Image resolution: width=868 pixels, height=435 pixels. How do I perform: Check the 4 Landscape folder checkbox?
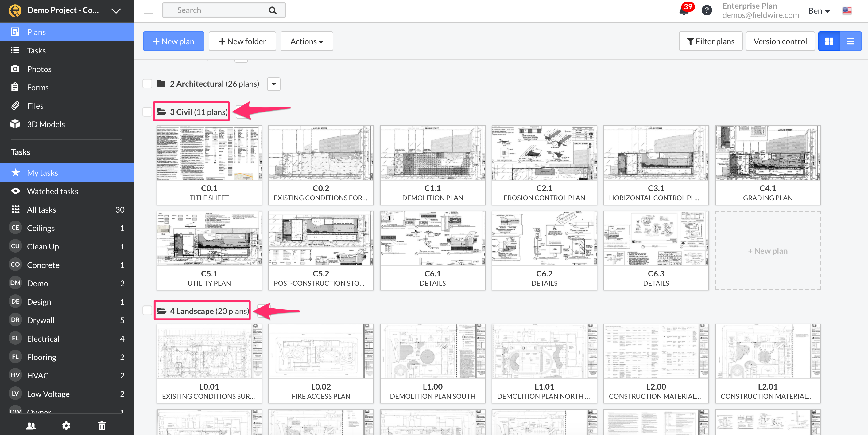(x=147, y=311)
